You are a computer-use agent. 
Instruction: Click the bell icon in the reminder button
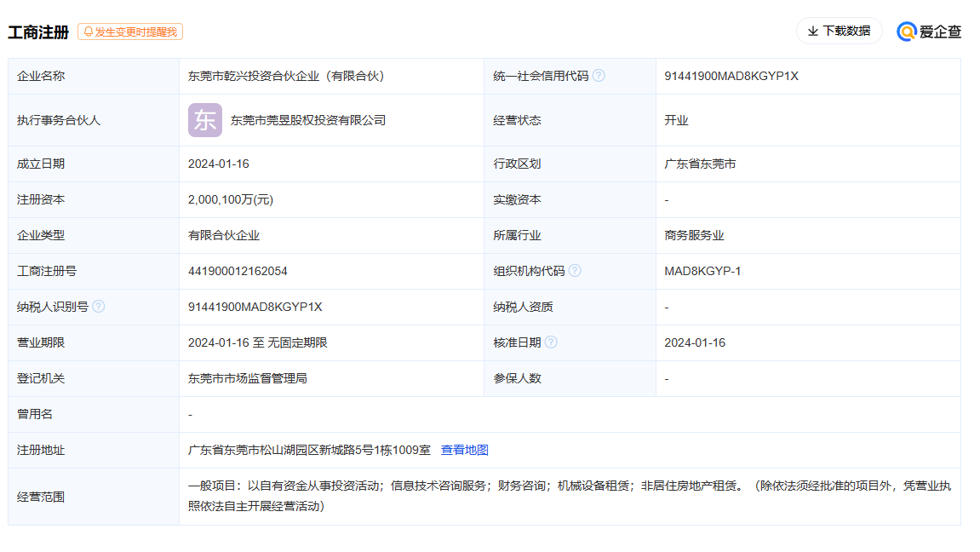pos(88,32)
